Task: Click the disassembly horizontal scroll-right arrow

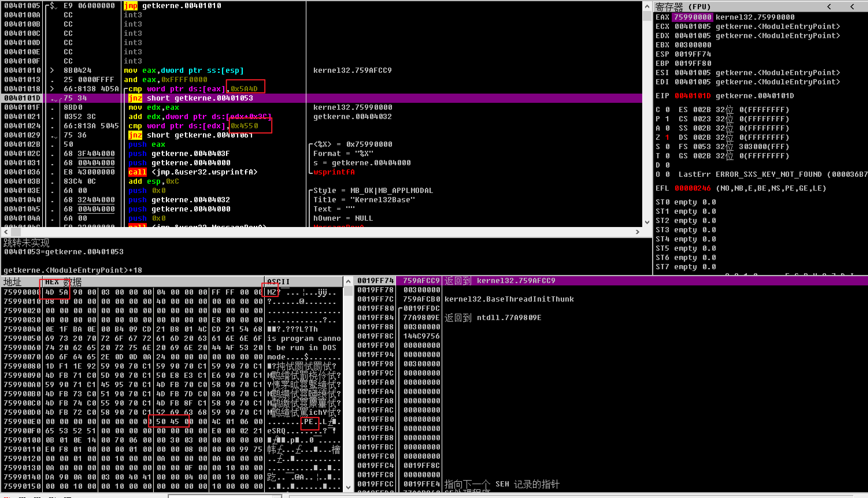Action: pyautogui.click(x=637, y=232)
